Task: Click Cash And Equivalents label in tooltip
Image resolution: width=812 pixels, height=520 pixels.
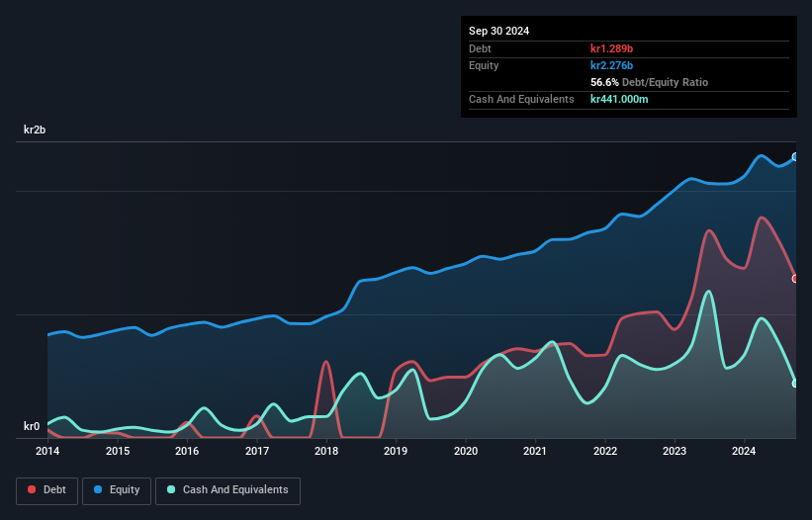Action: 521,99
